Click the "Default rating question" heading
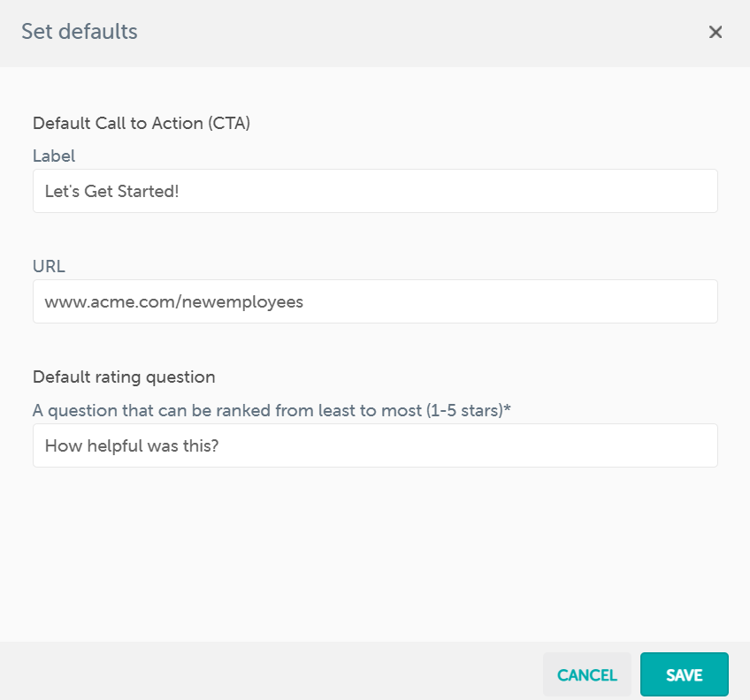The width and height of the screenshot is (750, 700). click(x=124, y=377)
